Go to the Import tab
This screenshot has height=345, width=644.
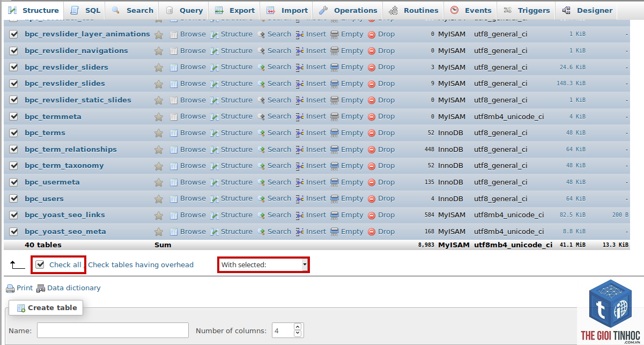click(287, 10)
